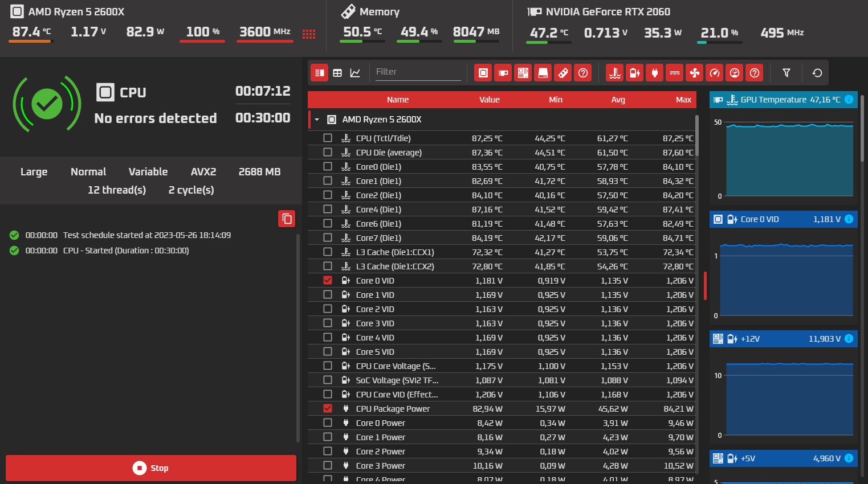Open info for +5V graph
Image resolution: width=868 pixels, height=484 pixels.
pos(849,458)
